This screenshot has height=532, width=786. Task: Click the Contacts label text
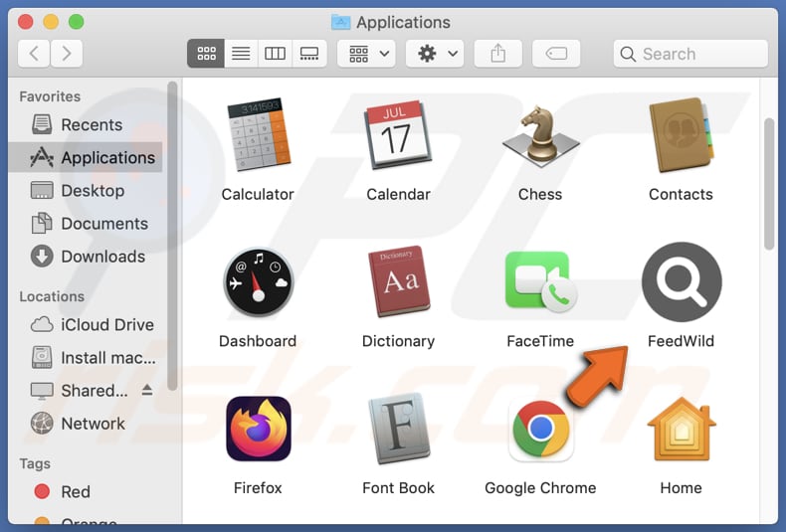coord(681,194)
